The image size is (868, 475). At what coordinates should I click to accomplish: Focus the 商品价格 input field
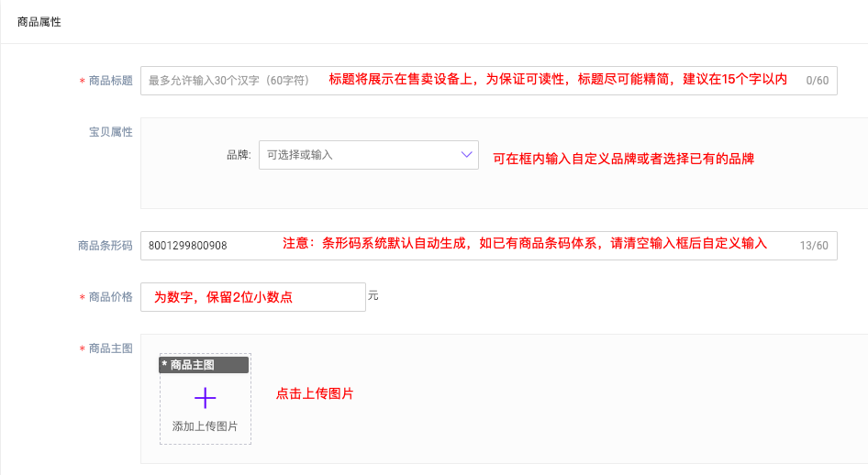click(253, 297)
